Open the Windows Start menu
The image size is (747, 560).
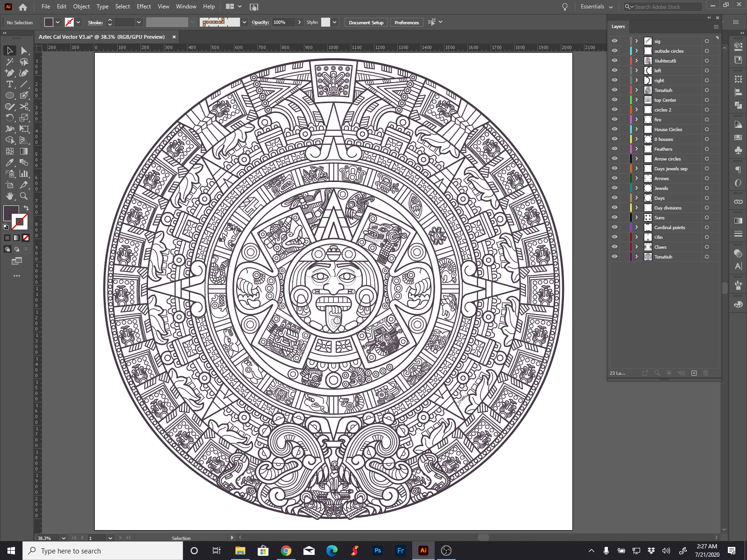11,551
